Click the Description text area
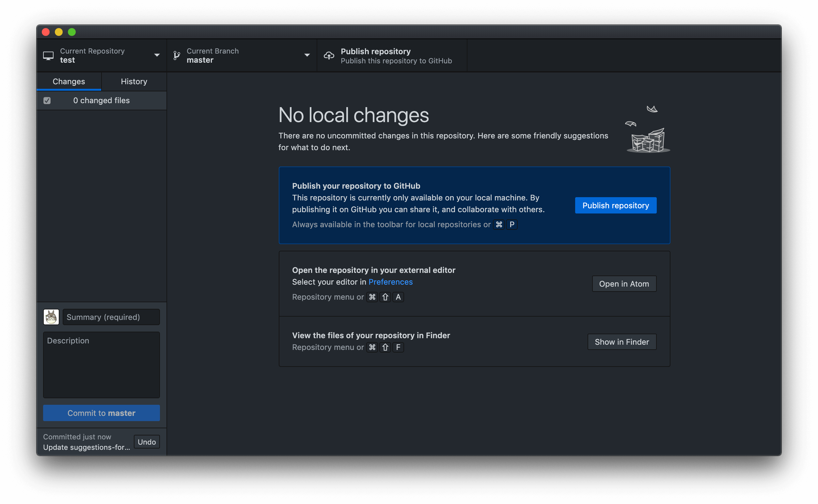 tap(101, 365)
